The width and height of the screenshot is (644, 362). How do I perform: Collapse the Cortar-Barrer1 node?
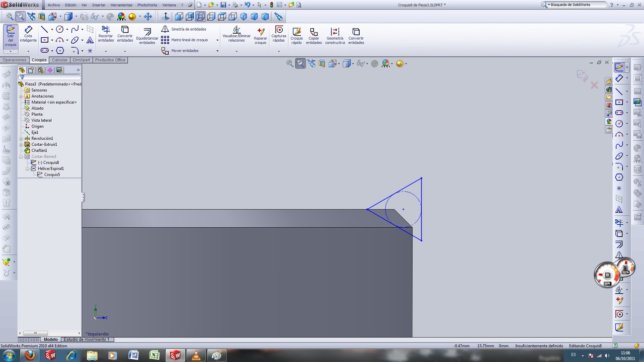tap(21, 156)
